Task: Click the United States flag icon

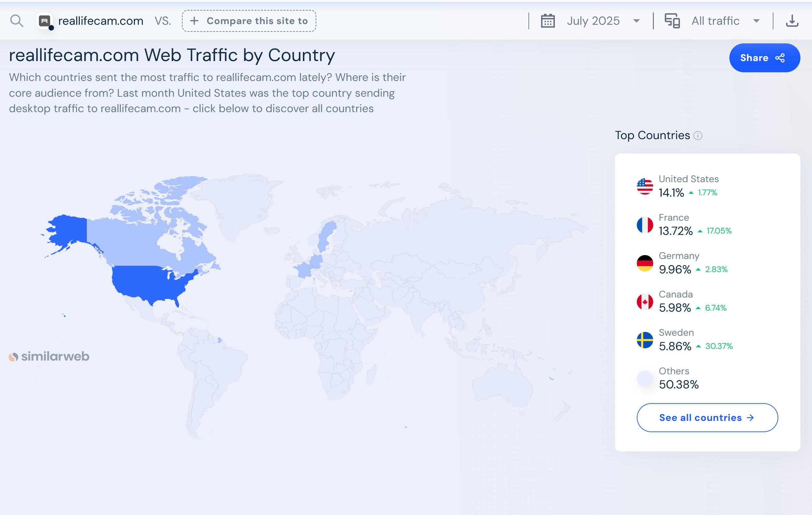Action: coord(645,186)
